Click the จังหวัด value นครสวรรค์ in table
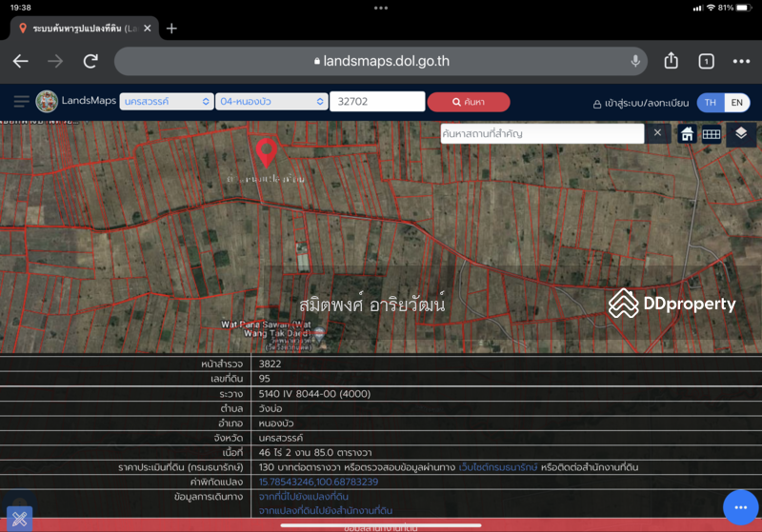Screen dimensions: 762x532 coord(280,438)
